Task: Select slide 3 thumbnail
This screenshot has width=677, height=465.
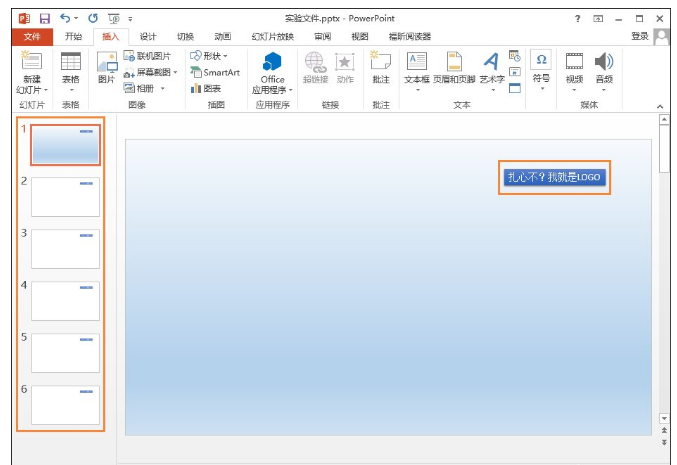Action: 66,249
